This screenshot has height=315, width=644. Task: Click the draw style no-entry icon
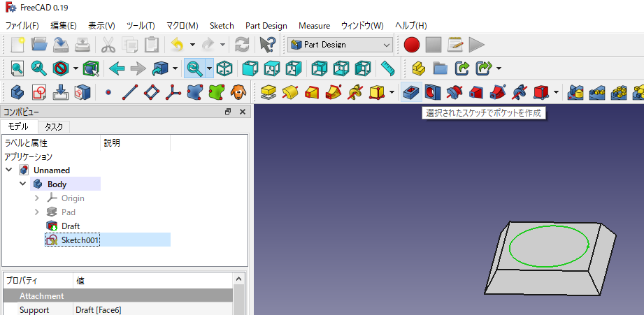click(61, 68)
